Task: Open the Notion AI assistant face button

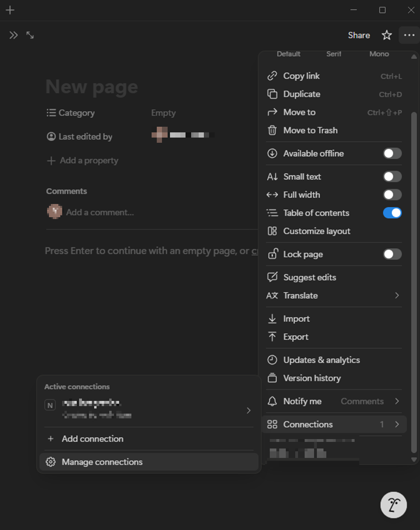Action: (394, 505)
